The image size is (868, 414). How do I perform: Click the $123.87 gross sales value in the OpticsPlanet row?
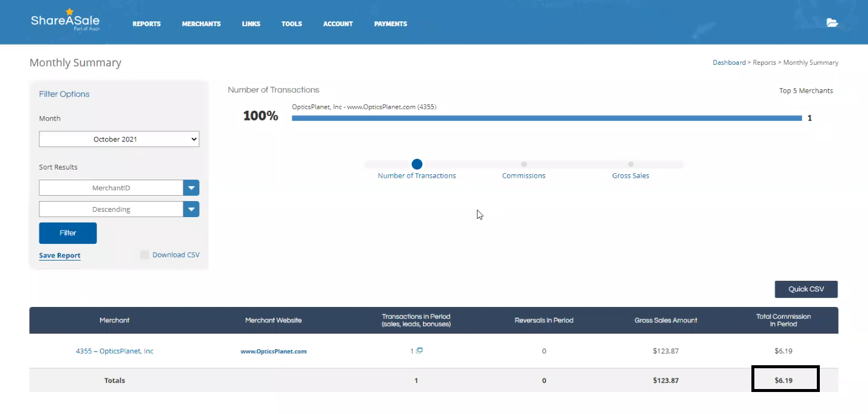point(666,351)
